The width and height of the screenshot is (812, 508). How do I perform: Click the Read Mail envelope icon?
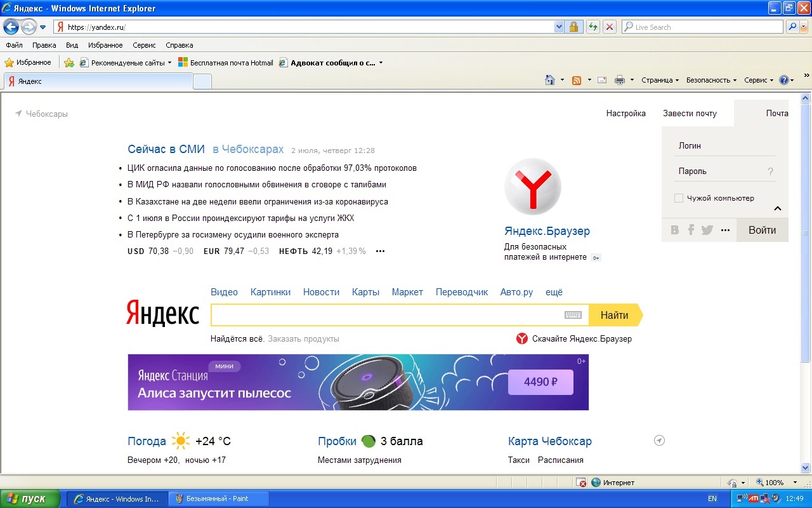(x=602, y=80)
